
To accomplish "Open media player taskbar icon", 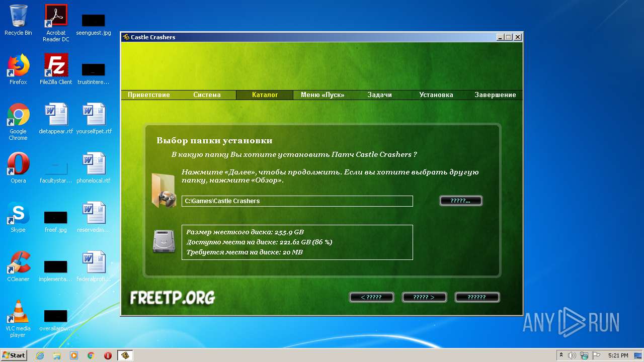I will coord(74,355).
